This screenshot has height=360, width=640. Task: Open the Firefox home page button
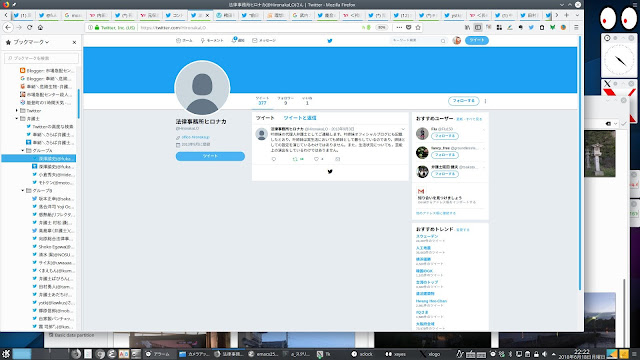(40, 27)
